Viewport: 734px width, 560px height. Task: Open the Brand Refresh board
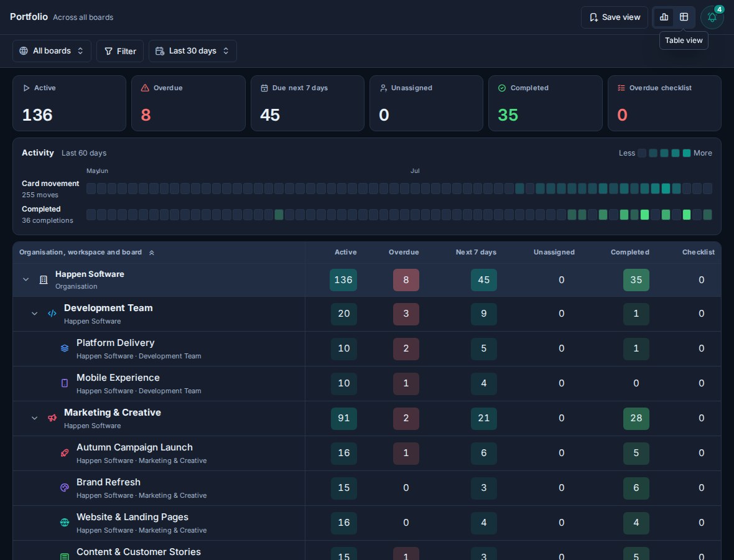click(x=108, y=482)
